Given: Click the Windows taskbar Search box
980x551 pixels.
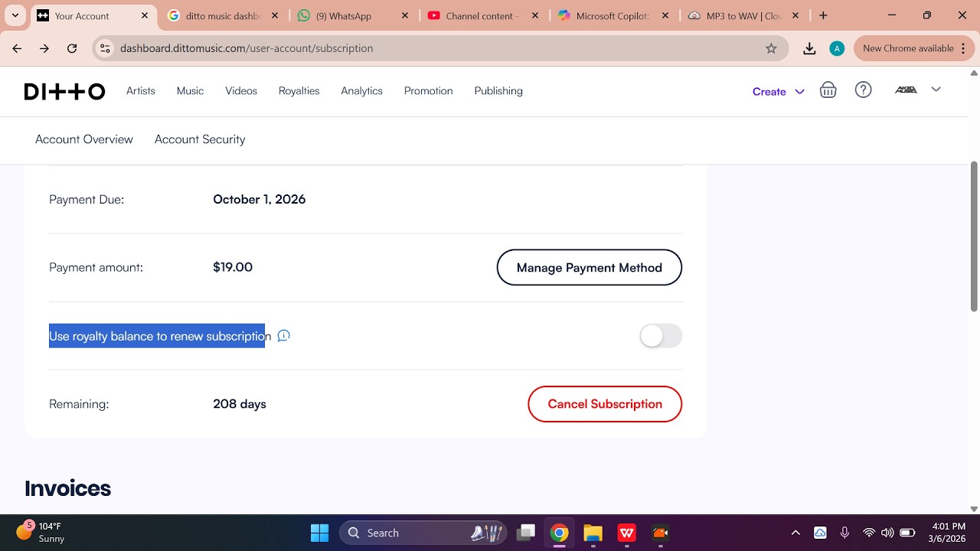Looking at the screenshot, I should [x=423, y=533].
